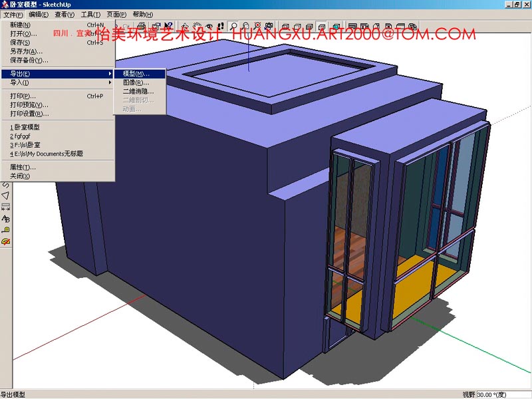Select 图像(R)... in export submenu

(x=140, y=82)
